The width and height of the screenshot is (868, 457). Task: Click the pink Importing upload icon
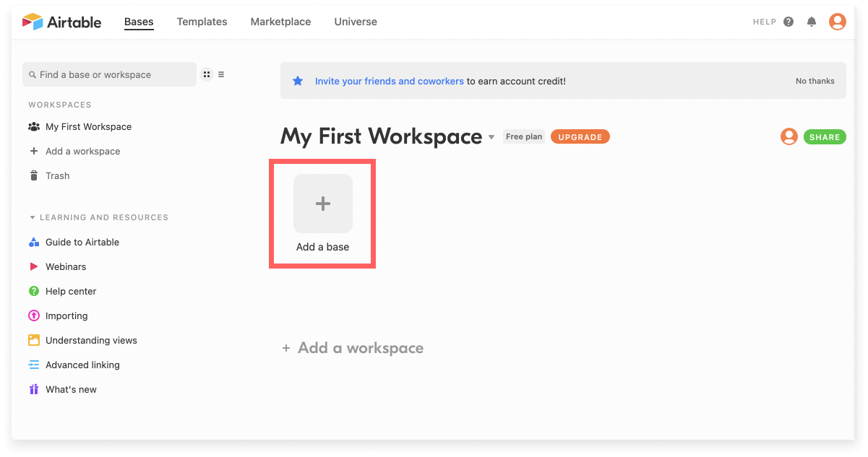point(34,315)
